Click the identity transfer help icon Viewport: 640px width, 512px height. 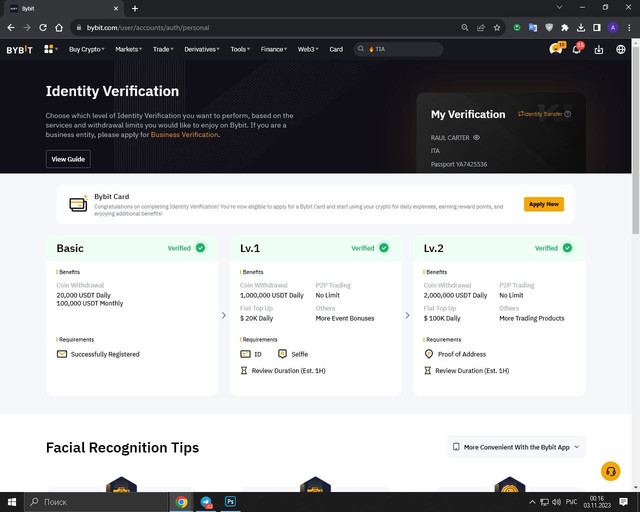(x=567, y=114)
